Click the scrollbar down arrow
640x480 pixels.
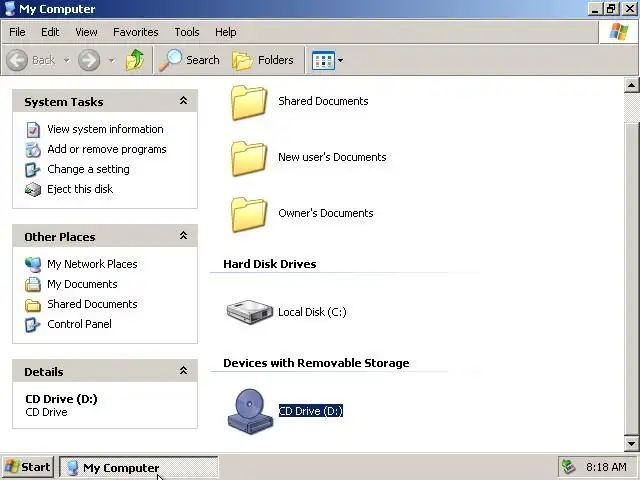point(631,443)
